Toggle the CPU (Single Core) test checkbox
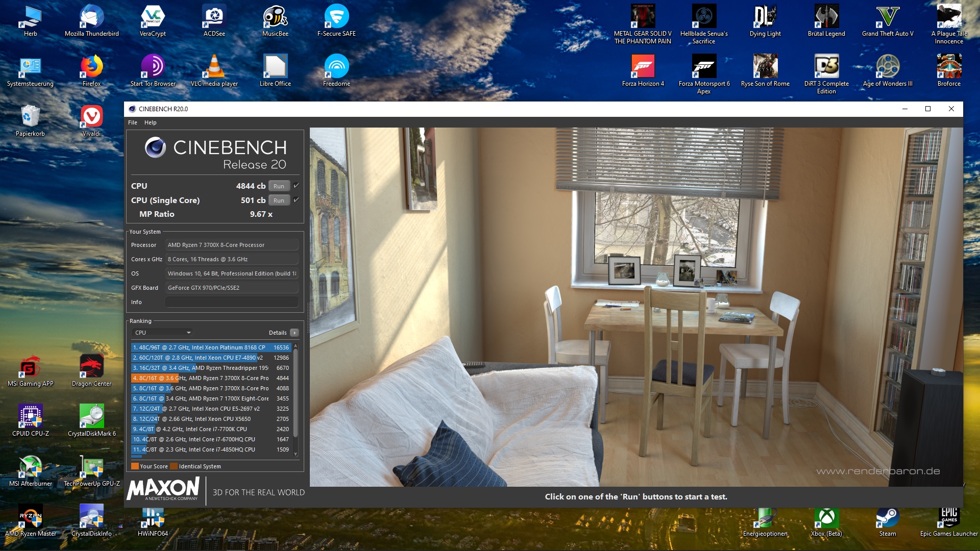Viewport: 980px width, 551px height. point(296,200)
